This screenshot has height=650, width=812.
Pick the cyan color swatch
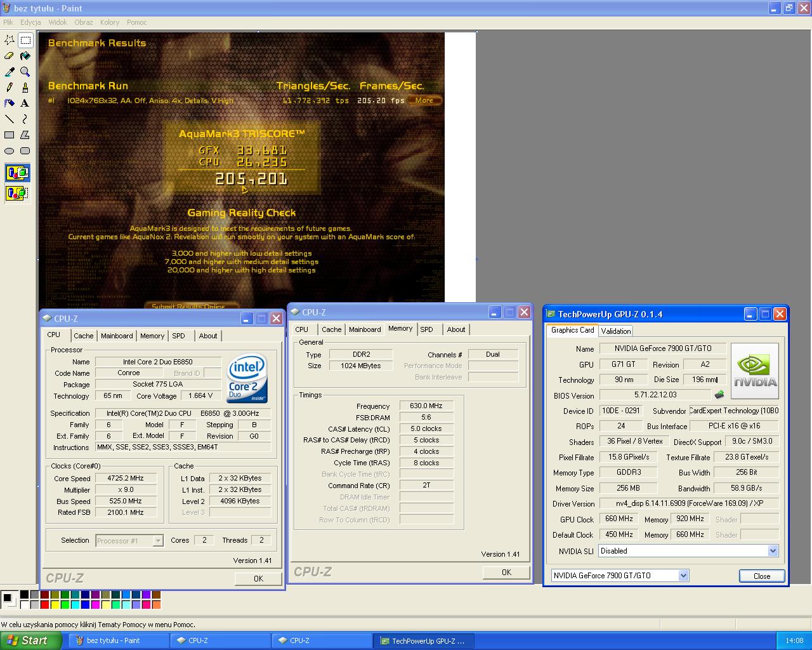tap(75, 604)
